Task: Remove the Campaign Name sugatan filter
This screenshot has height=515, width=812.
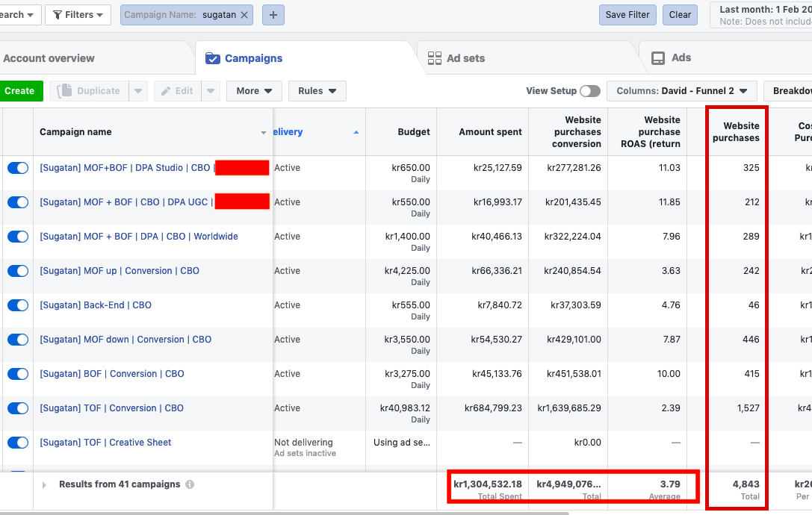Action: (x=244, y=15)
